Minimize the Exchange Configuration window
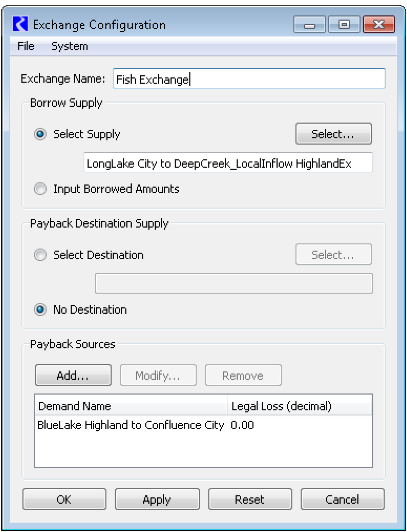 [309, 25]
